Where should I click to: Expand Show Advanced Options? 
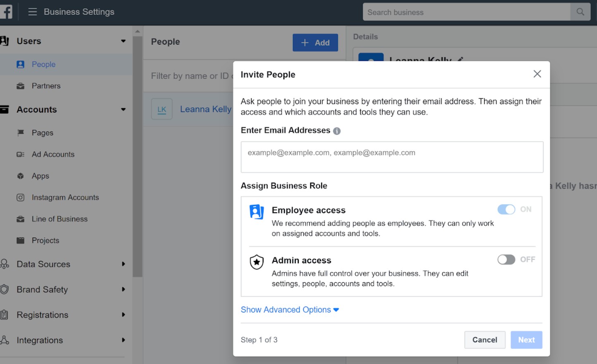click(290, 310)
